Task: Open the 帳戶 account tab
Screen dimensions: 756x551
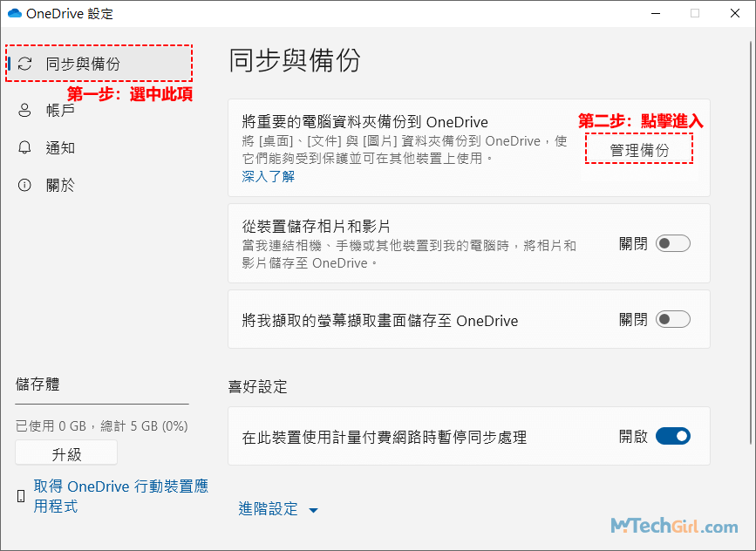Action: click(61, 110)
